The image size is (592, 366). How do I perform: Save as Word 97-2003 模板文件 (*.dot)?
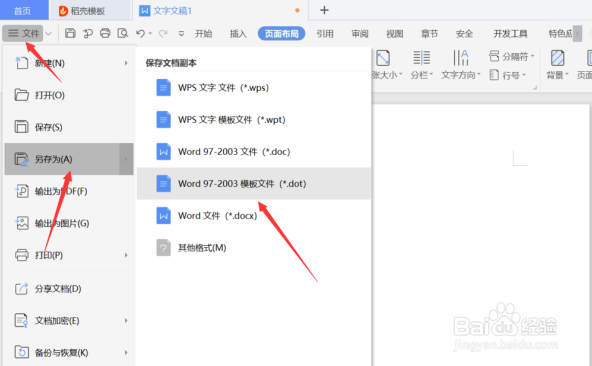pyautogui.click(x=254, y=184)
